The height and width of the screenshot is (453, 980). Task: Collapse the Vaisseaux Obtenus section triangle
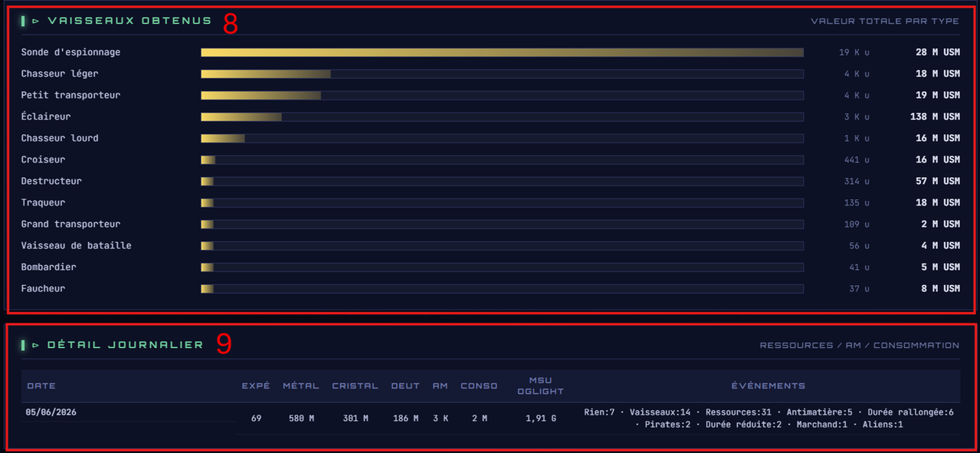coord(35,21)
